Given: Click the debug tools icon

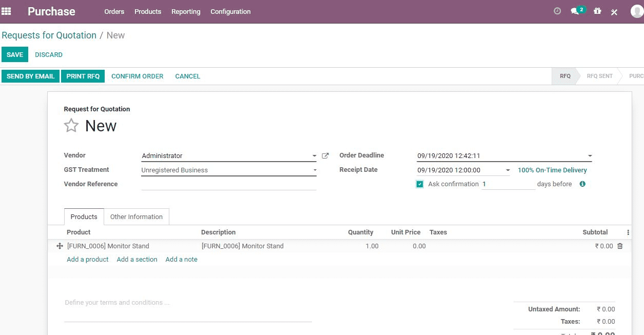Looking at the screenshot, I should click(614, 12).
